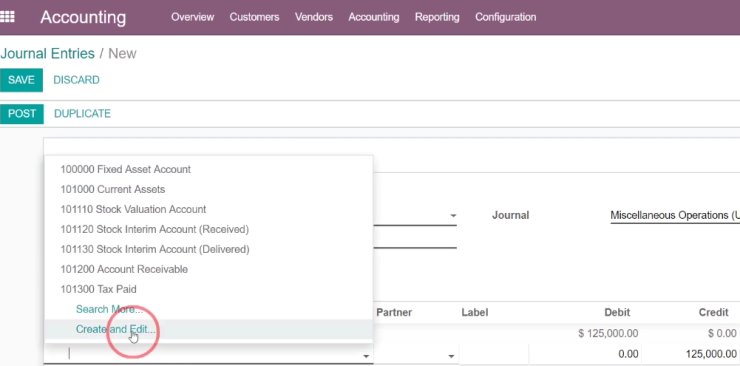
Task: Click the DISCARD button
Action: tap(76, 80)
